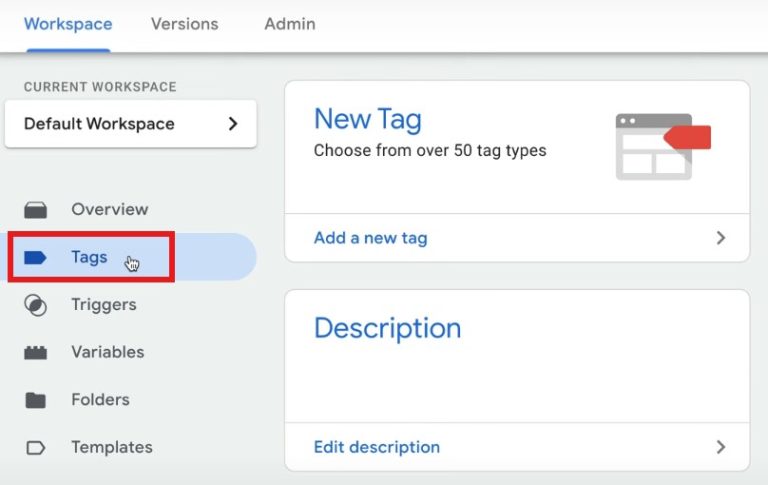Open the Default Workspace selector
Image resolution: width=768 pixels, height=485 pixels.
131,124
